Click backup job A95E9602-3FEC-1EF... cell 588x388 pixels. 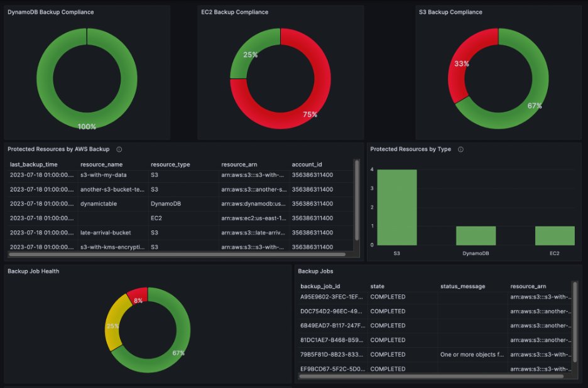(x=332, y=297)
